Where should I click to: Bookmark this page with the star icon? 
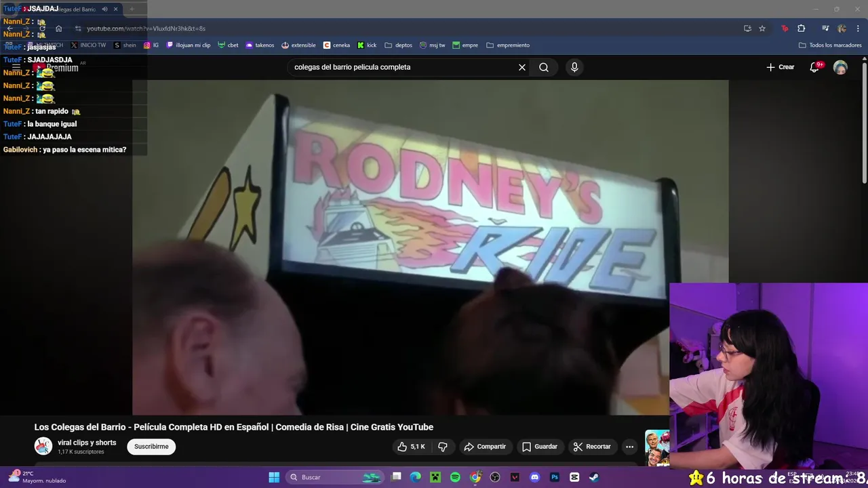[x=762, y=28]
